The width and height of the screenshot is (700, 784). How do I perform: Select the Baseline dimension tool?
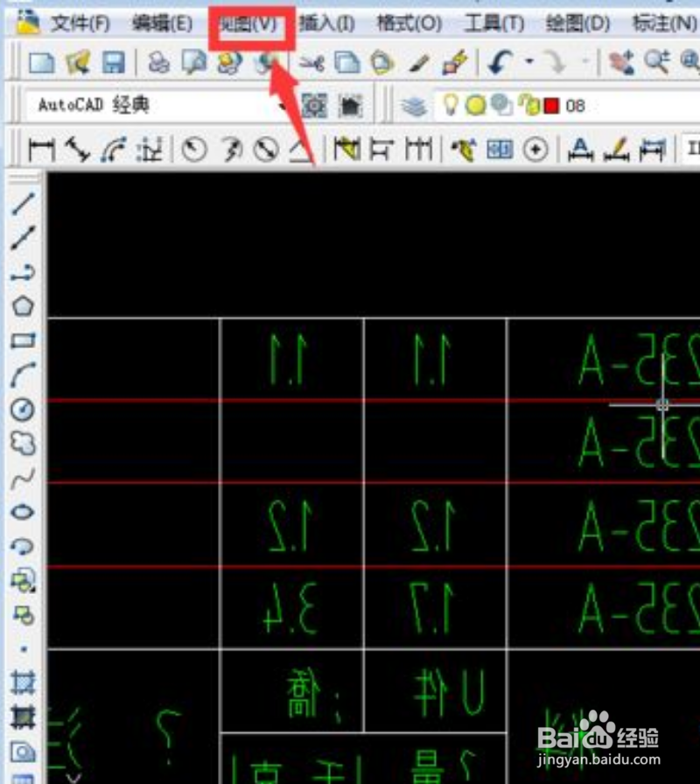[x=381, y=150]
